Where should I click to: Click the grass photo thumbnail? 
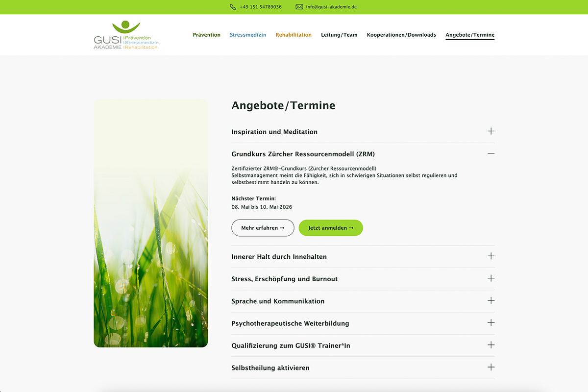pyautogui.click(x=150, y=223)
